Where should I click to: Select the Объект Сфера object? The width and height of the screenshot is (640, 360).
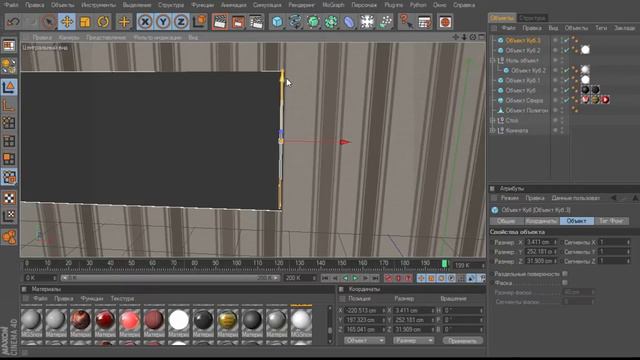(x=524, y=100)
